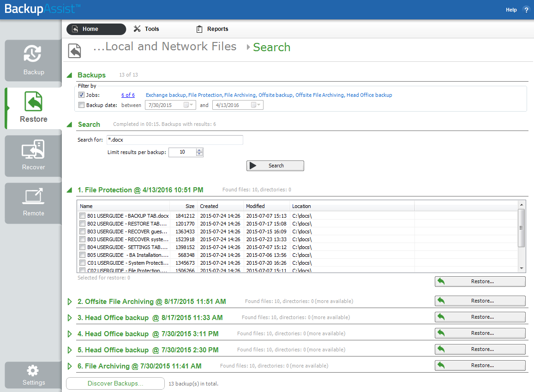
Task: Click the BackupAssist logo
Action: click(42, 9)
